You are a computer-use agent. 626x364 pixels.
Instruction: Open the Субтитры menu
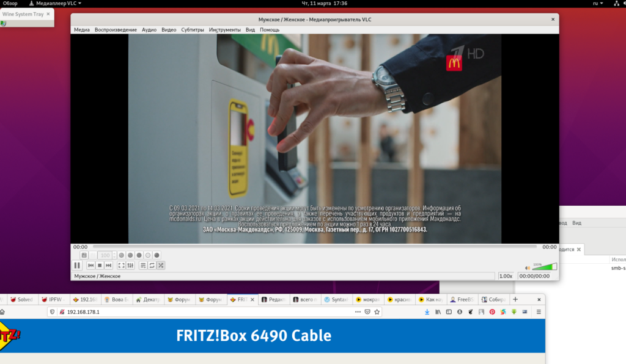click(x=193, y=30)
